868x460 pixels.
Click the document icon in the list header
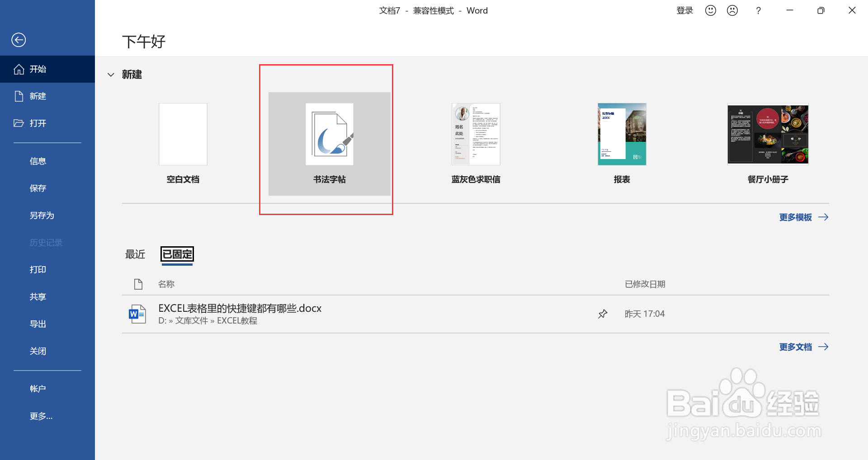(x=138, y=284)
